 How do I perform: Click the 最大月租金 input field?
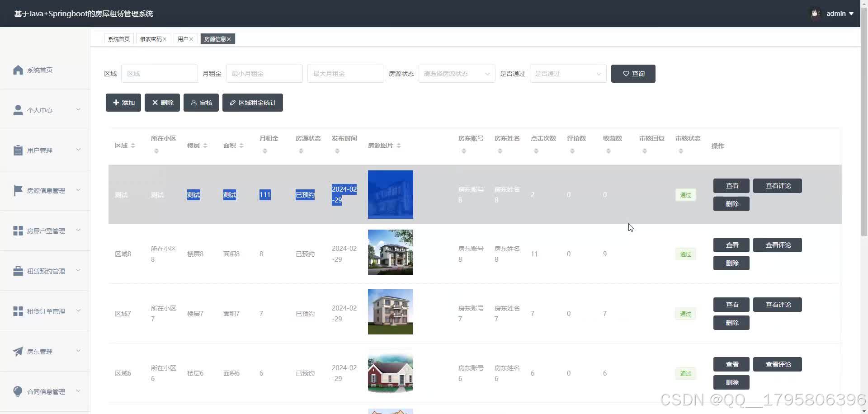(346, 74)
